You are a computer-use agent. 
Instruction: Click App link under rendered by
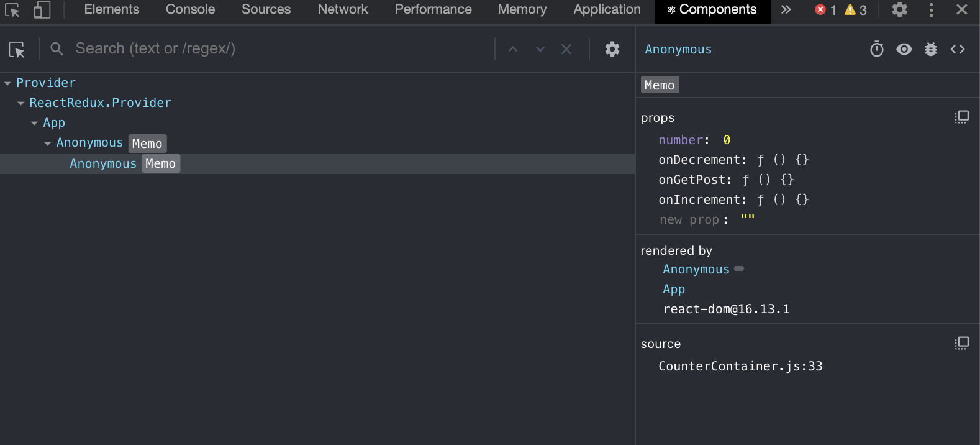(673, 289)
